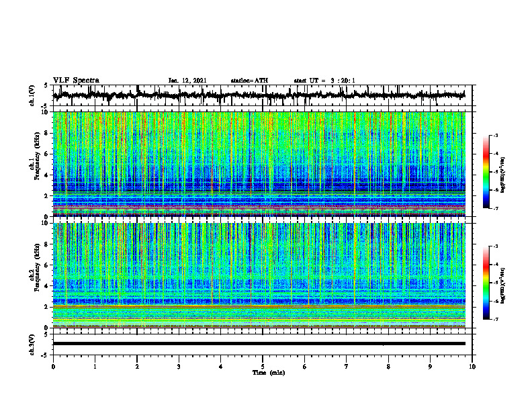Click the -4 tick on ch.1 colorbar
Viewport: 532px width, 411px height.
(496, 154)
